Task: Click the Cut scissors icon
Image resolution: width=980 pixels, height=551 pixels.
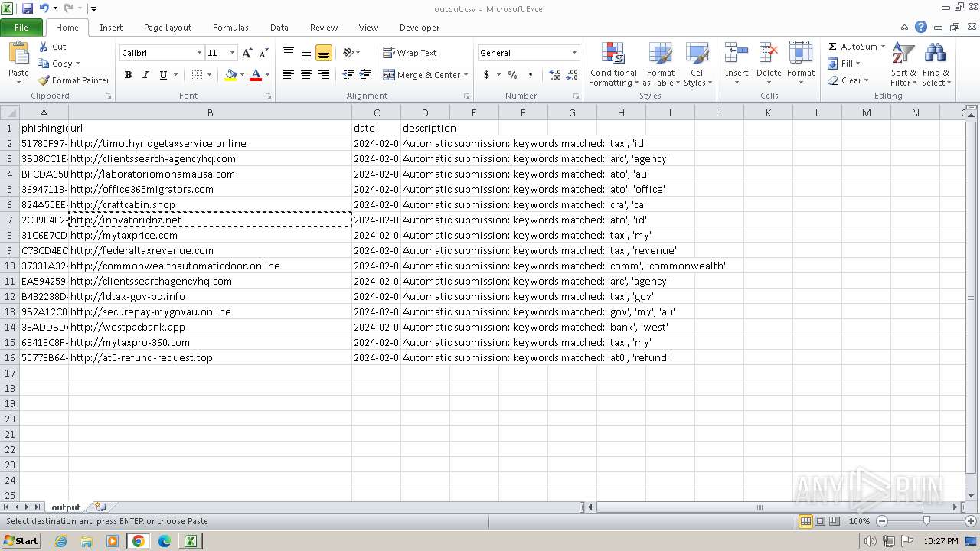Action: click(44, 47)
